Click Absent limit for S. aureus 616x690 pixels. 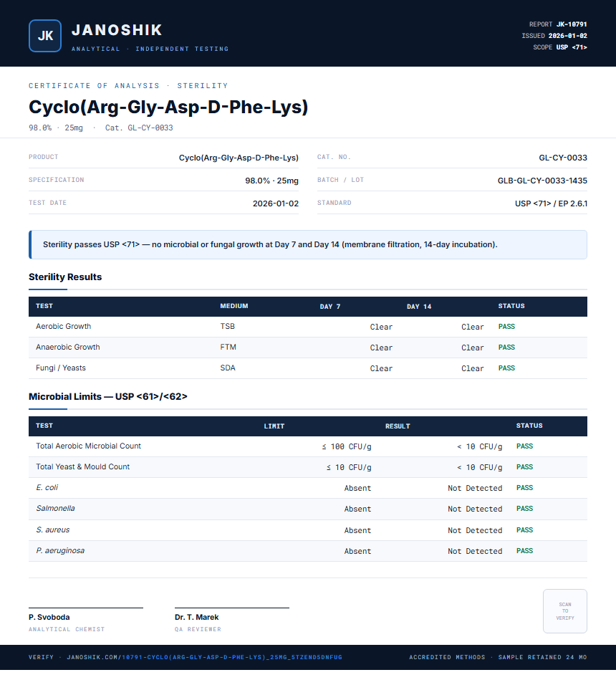click(x=357, y=530)
